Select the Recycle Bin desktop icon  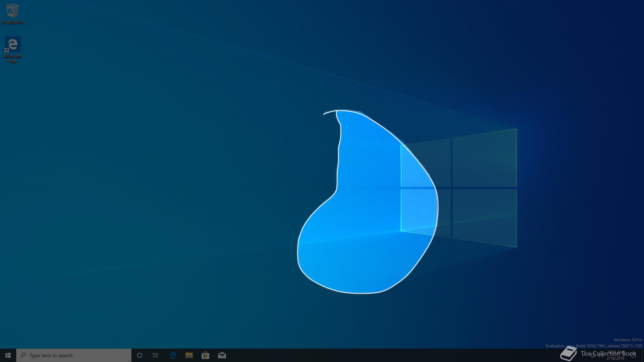tap(13, 14)
